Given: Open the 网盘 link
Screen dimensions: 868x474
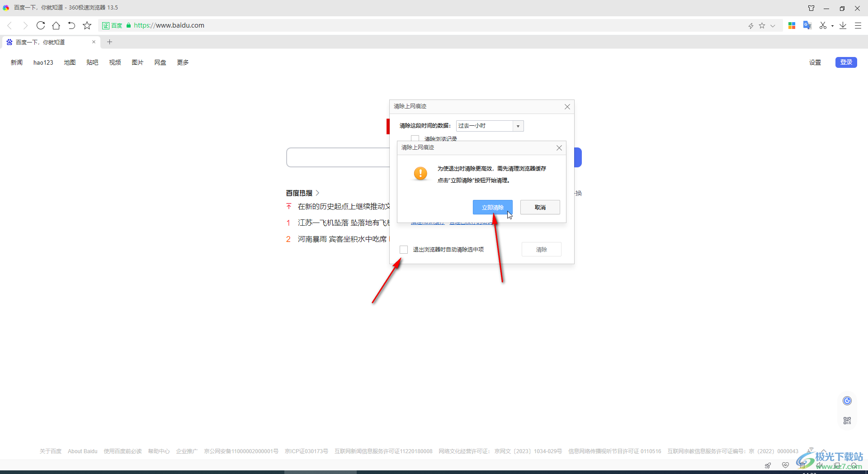Looking at the screenshot, I should point(160,62).
